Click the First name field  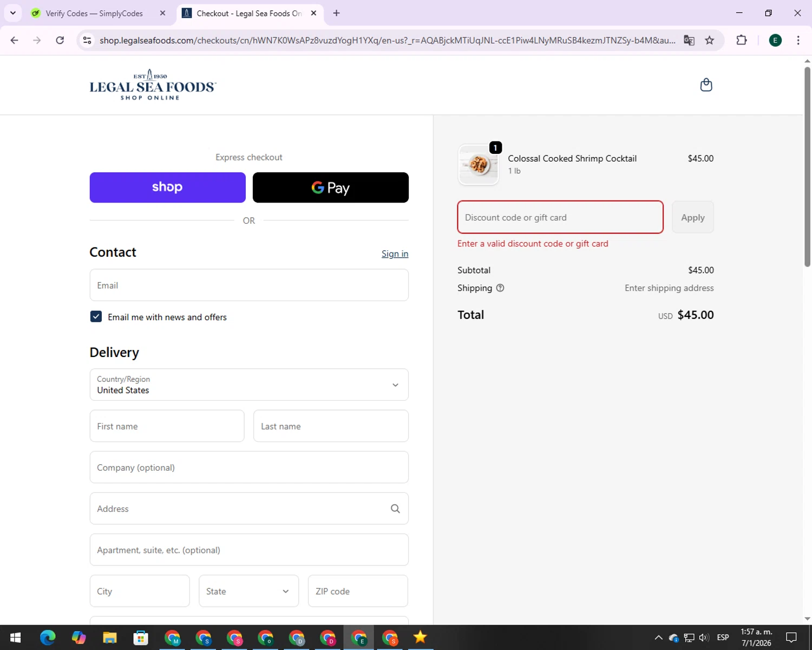point(167,426)
